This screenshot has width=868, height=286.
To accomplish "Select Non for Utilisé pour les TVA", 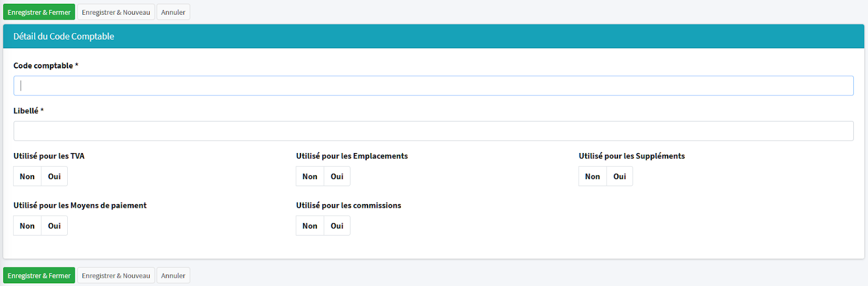I will (27, 176).
